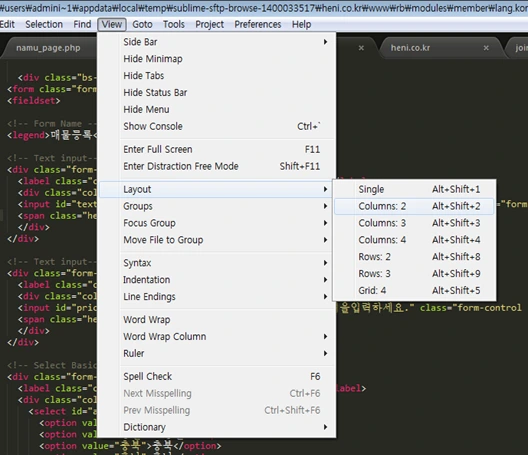This screenshot has width=528, height=455.
Task: Expand Move File to Group submenu
Action: pyautogui.click(x=217, y=240)
